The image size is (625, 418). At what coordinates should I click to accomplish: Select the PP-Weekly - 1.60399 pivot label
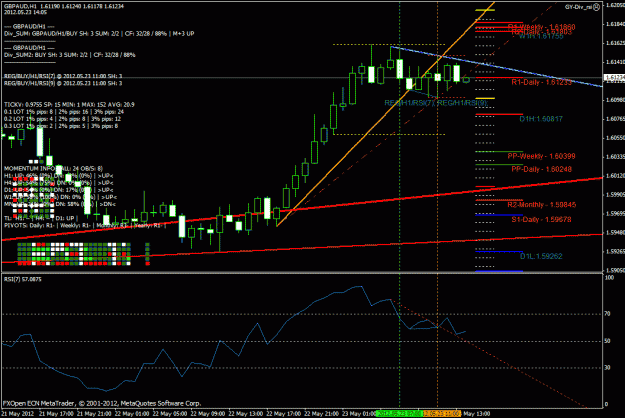(x=542, y=156)
